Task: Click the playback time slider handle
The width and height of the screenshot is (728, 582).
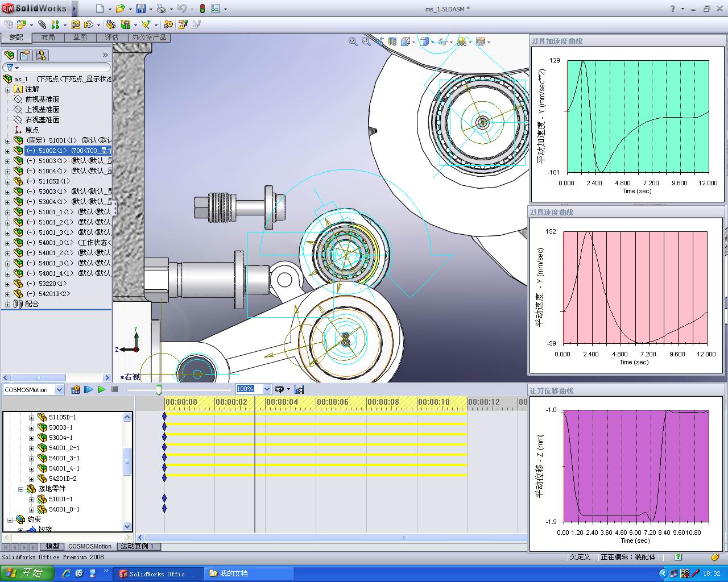Action: pyautogui.click(x=159, y=389)
